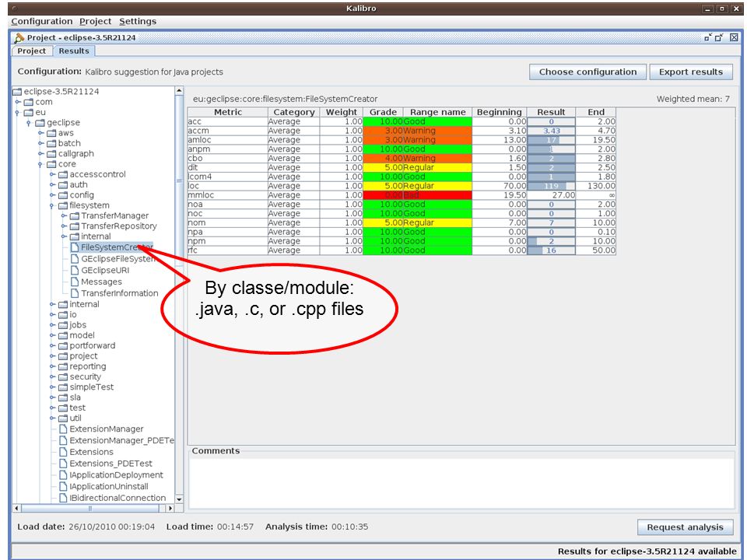Open the Project menu
This screenshot has width=747, height=560.
(x=95, y=22)
